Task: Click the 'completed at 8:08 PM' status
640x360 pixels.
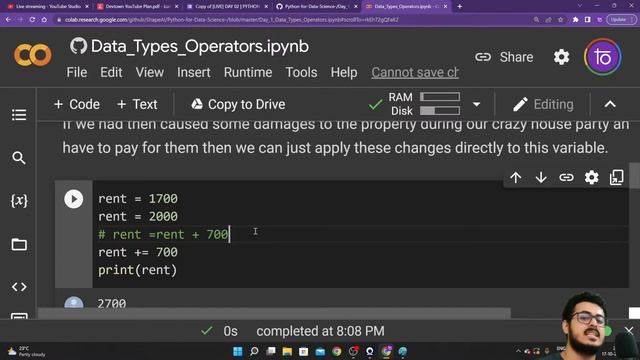Action: (x=320, y=331)
